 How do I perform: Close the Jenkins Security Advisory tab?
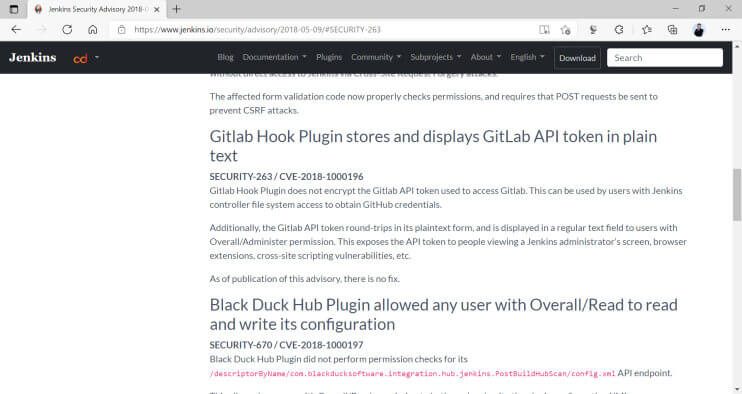pyautogui.click(x=157, y=9)
